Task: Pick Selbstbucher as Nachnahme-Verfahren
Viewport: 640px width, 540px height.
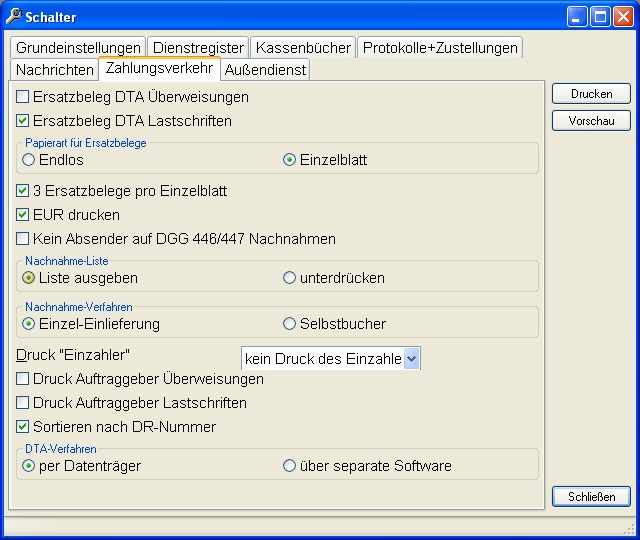Action: pos(289,324)
